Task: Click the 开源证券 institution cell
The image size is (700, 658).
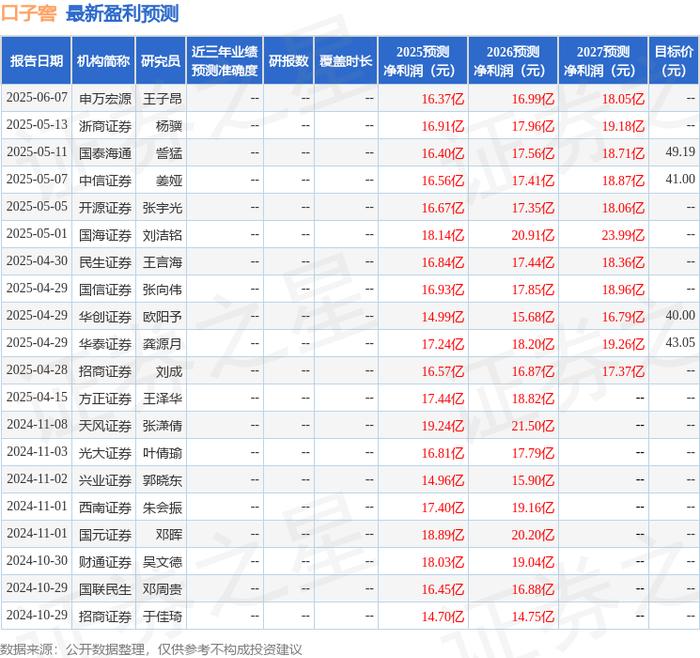Action: click(105, 208)
